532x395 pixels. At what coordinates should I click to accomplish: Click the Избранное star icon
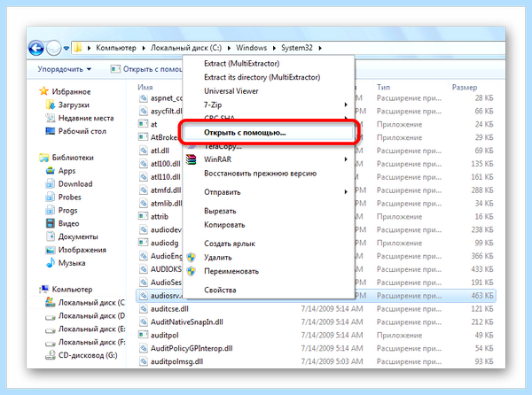tap(43, 91)
